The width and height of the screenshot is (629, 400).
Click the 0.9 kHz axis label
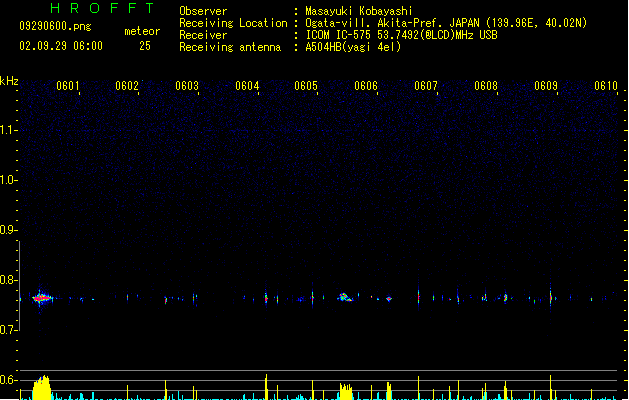coord(8,230)
